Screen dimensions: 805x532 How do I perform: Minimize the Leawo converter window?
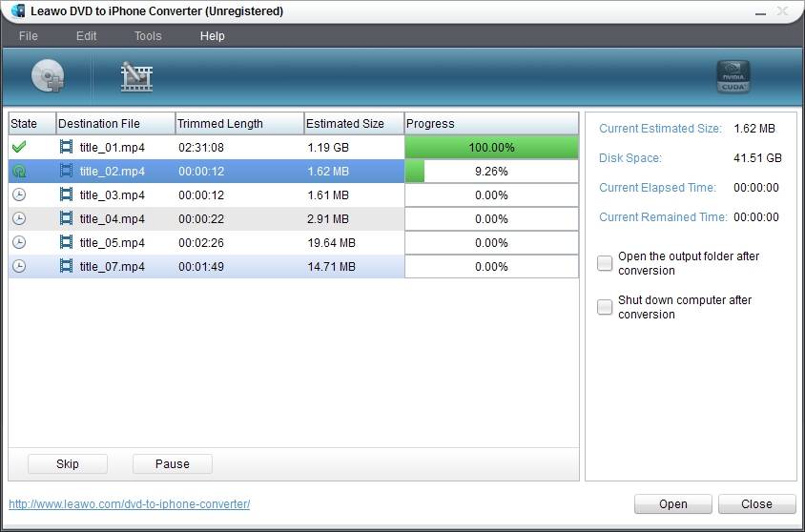point(760,12)
